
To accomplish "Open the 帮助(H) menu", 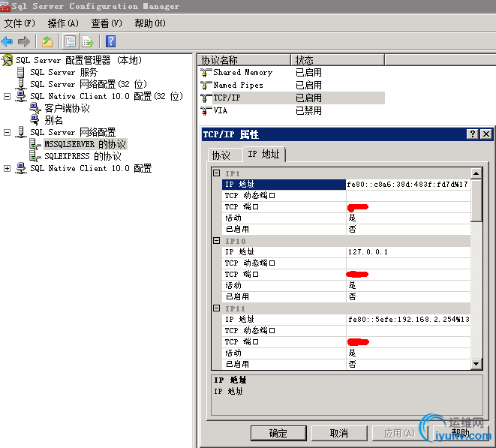I will [x=150, y=23].
